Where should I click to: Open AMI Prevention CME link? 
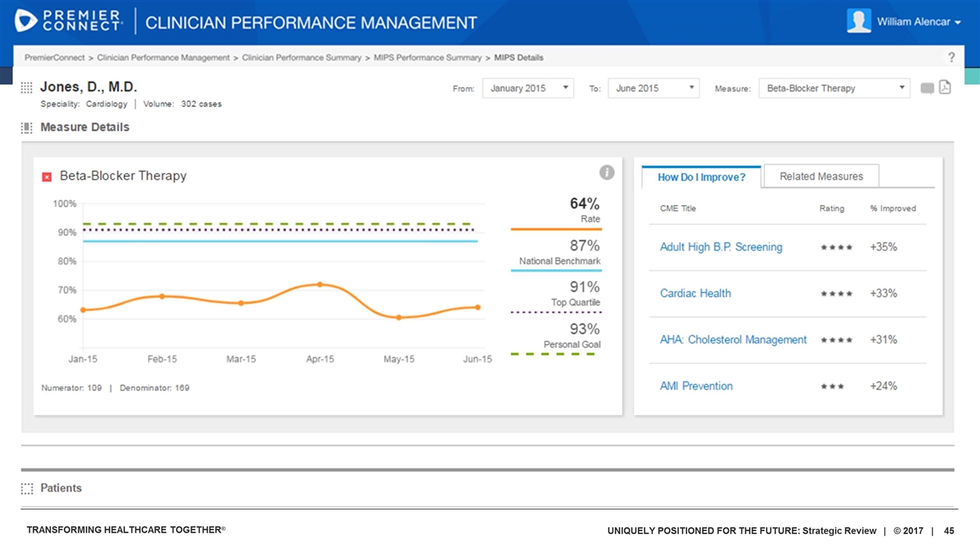coord(696,386)
